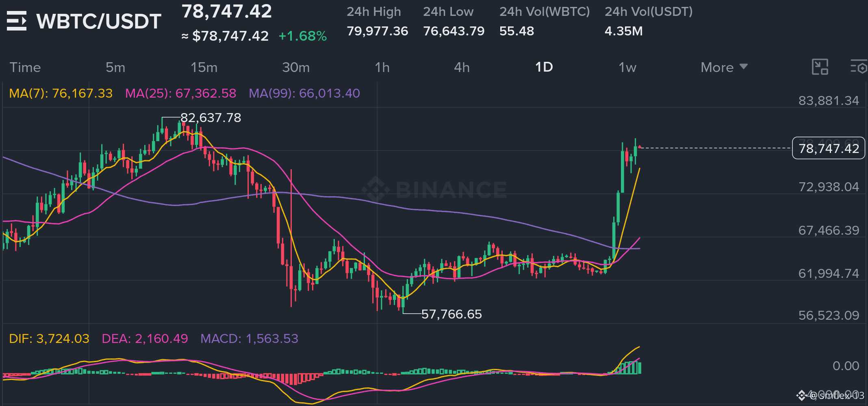Screen dimensions: 868x406
Task: Click the MA(99): 66,013.40 indicator label
Action: tap(304, 94)
